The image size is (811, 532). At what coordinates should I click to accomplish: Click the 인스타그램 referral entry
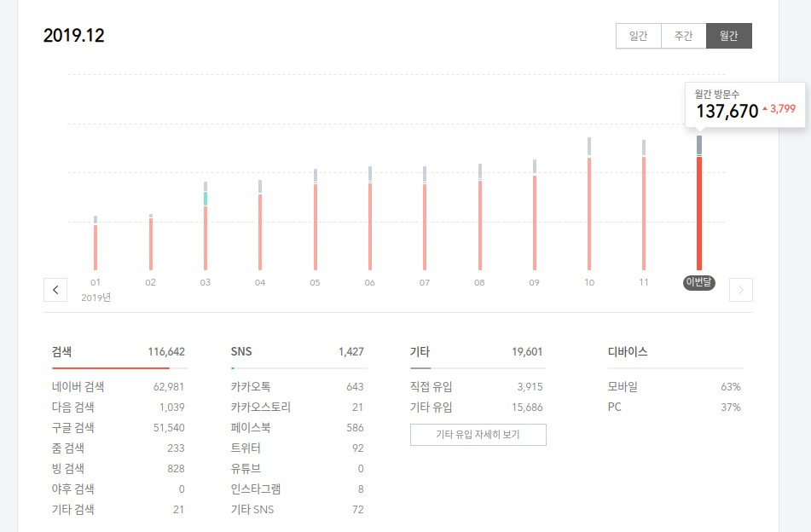tap(298, 489)
